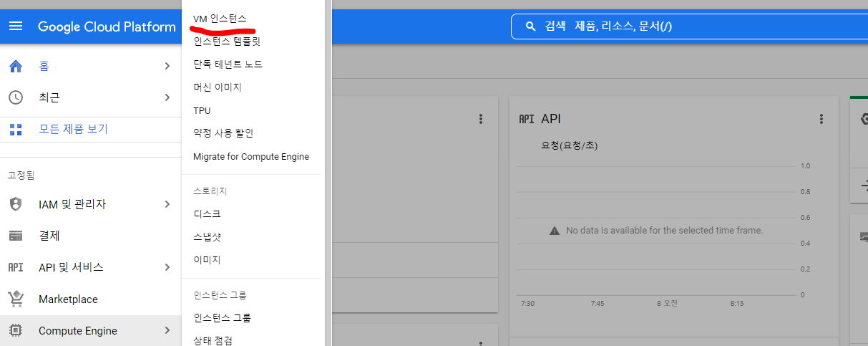The height and width of the screenshot is (346, 868).
Task: Click the API services icon in sidebar
Action: [16, 267]
